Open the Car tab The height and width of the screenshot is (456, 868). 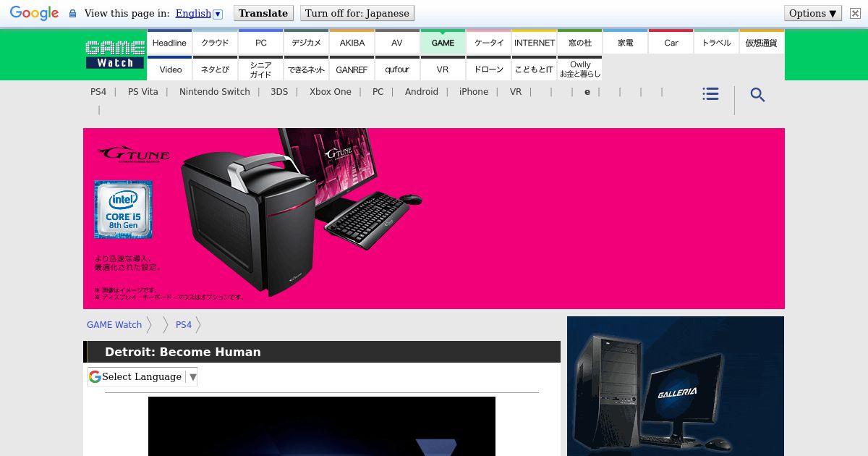point(671,43)
